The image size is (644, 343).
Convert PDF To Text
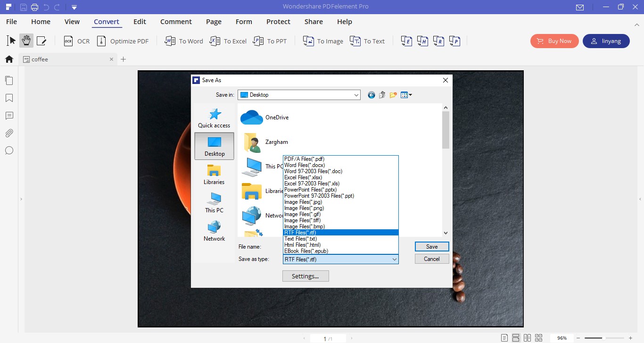(x=367, y=41)
